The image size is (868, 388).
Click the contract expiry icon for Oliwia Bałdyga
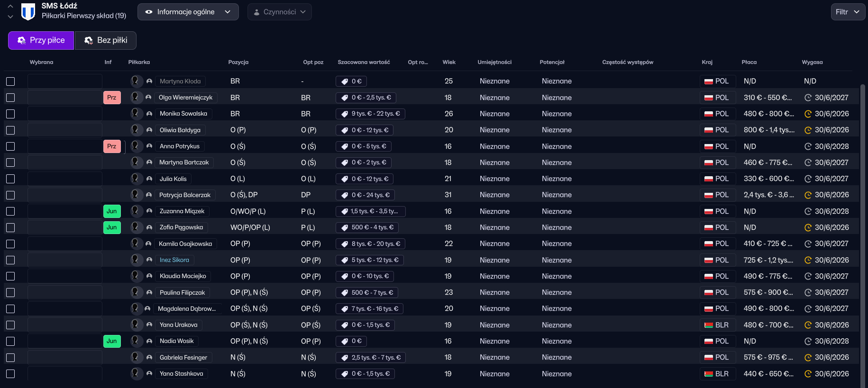tap(808, 130)
